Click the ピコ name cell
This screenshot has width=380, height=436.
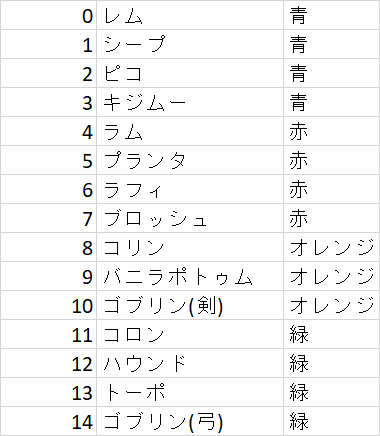tap(190, 73)
